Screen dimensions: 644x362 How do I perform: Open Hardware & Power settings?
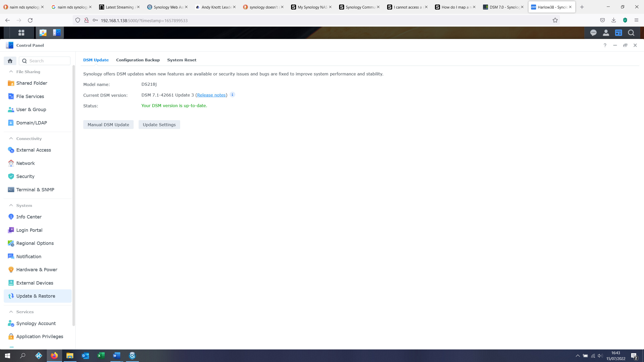coord(38,269)
